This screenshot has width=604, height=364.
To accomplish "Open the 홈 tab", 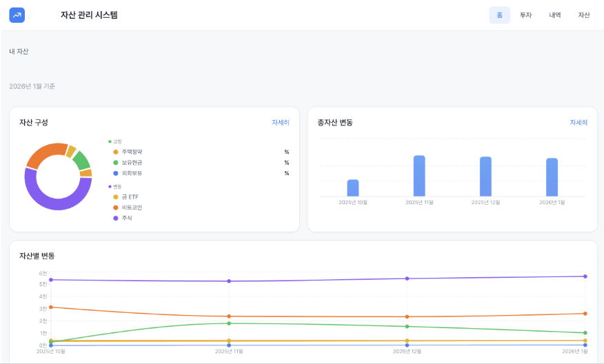I will (x=500, y=15).
